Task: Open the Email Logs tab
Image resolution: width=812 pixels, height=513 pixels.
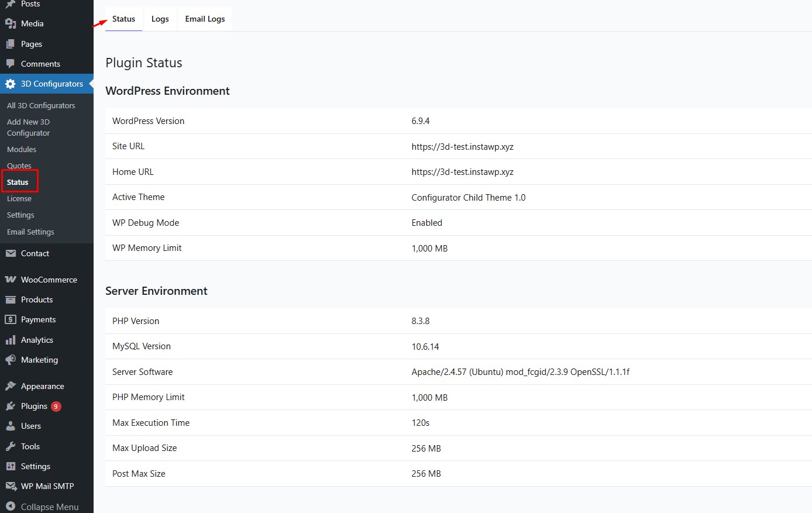Action: [205, 19]
